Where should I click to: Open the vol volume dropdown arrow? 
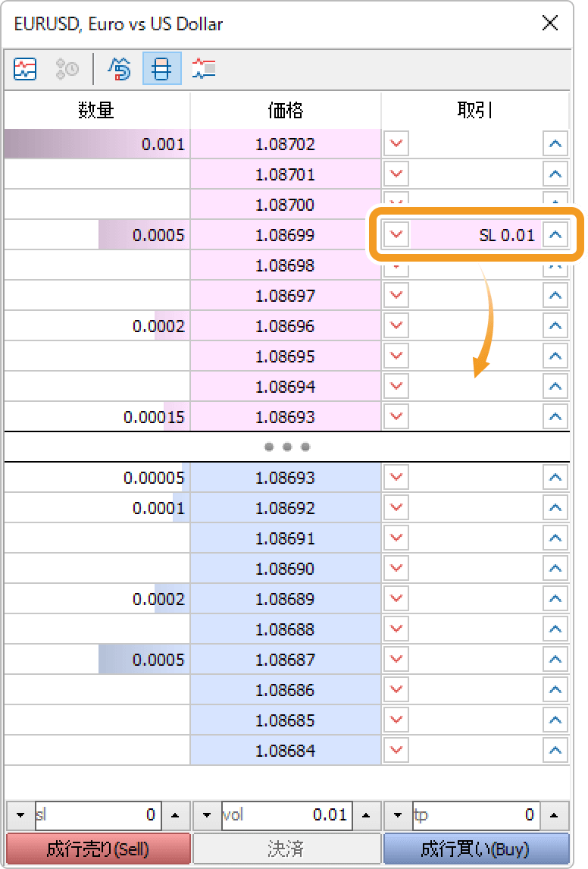pos(207,815)
